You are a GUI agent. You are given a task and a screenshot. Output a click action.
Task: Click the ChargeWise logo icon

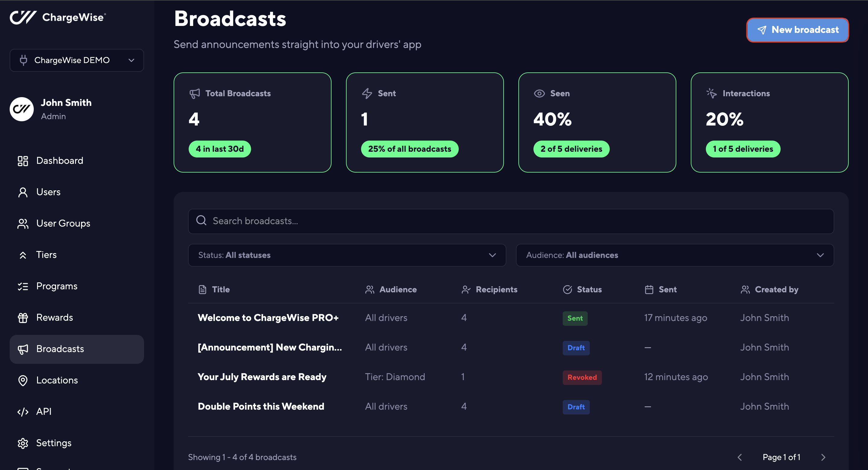click(23, 17)
